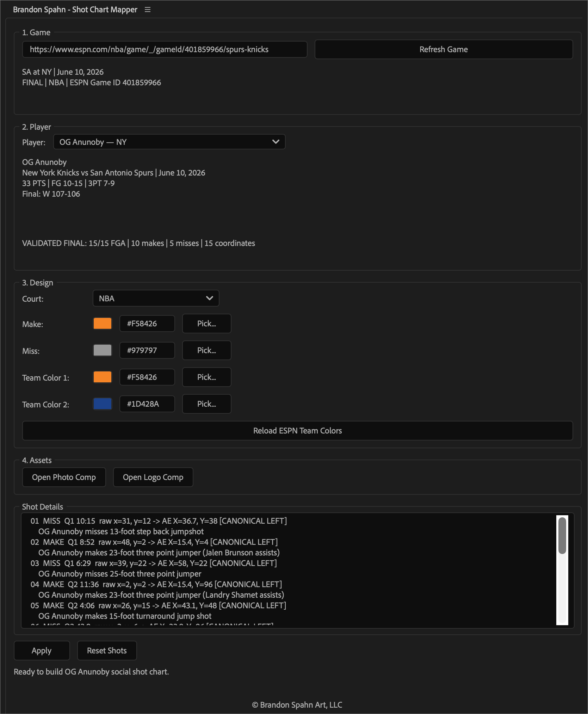Click the Team Color 1 swatch
588x714 pixels.
tap(103, 377)
